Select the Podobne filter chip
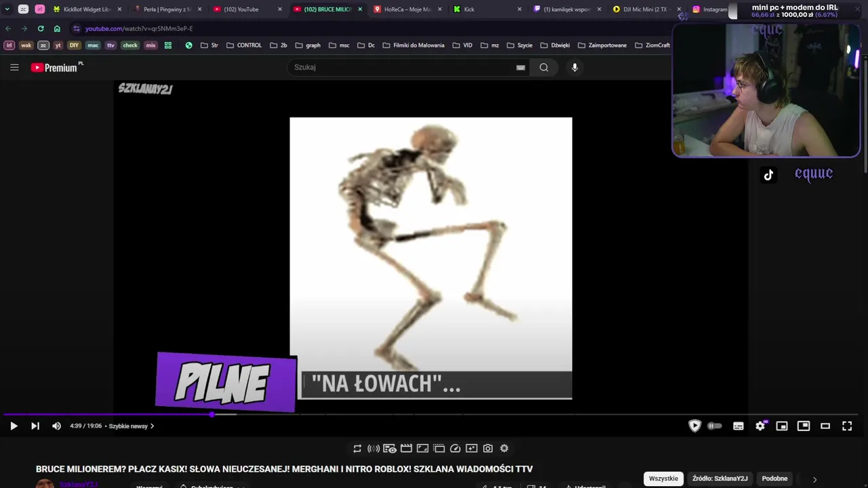This screenshot has width=868, height=488. [x=774, y=479]
